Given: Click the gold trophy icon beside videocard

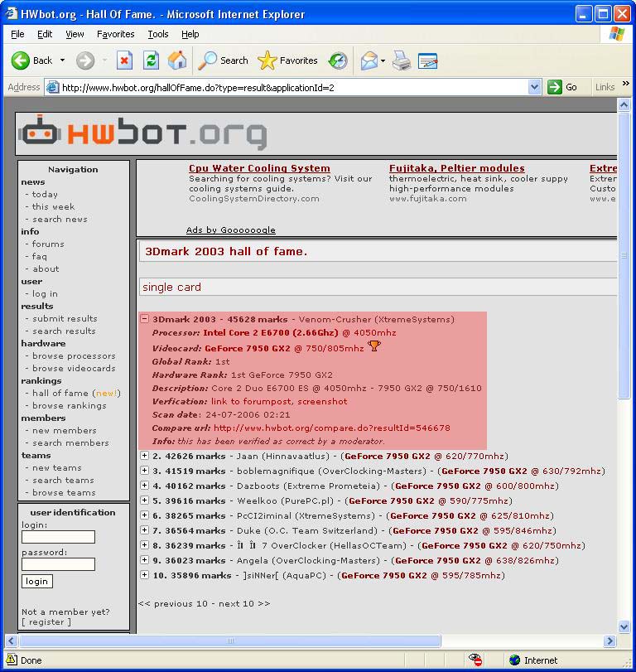Looking at the screenshot, I should click(374, 346).
